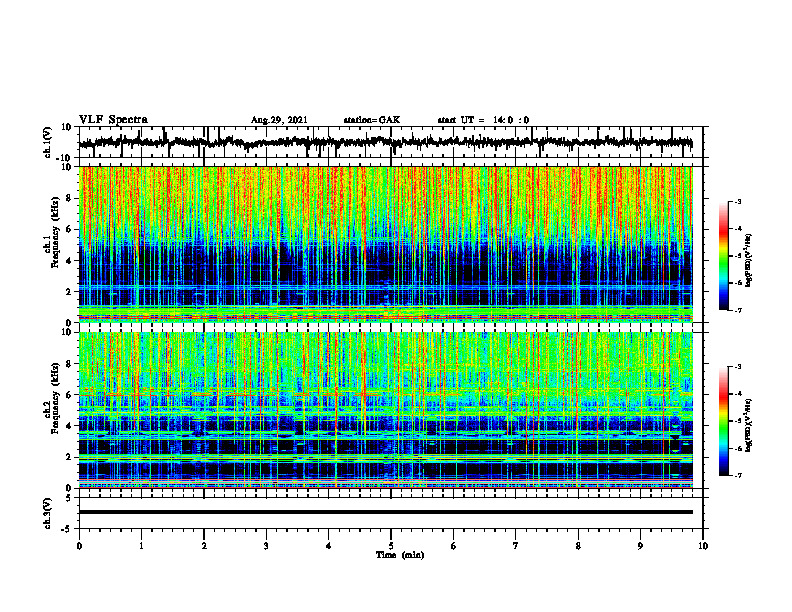Screen dimensions: 792x612
Task: Click the "-7" tick on ch.2 colorbar
Action: coord(737,476)
